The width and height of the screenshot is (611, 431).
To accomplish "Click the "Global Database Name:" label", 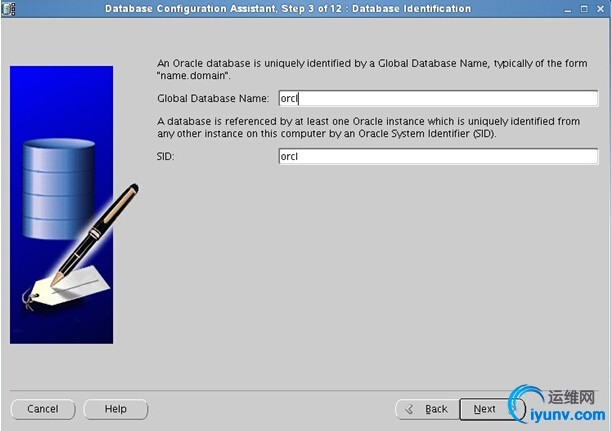I will coord(213,99).
